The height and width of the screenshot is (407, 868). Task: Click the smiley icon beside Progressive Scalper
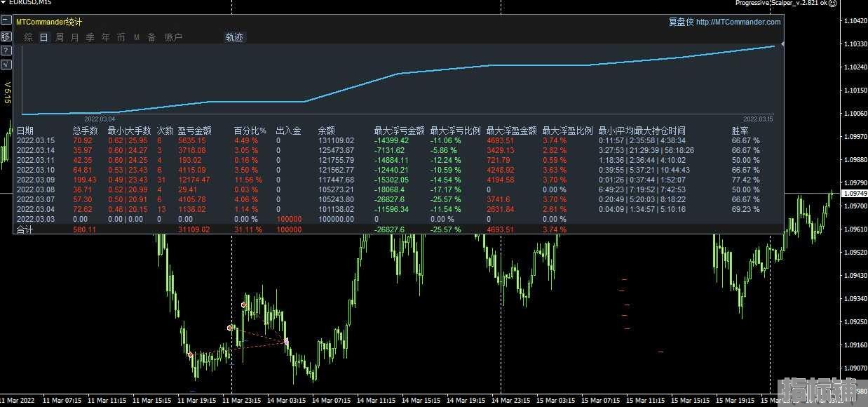pyautogui.click(x=832, y=4)
